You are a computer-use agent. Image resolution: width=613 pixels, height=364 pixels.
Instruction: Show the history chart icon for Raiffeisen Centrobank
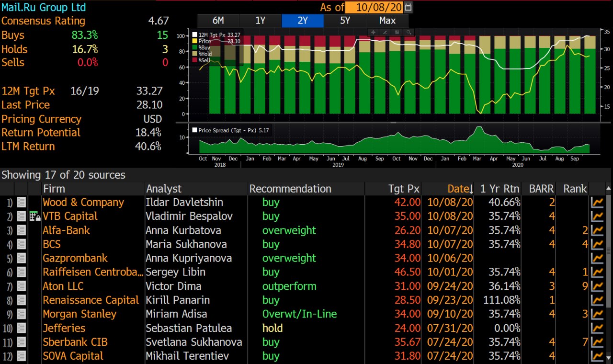point(597,272)
